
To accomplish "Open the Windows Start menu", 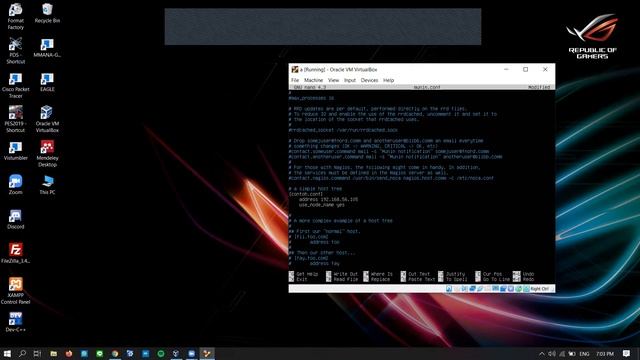I will 7,353.
